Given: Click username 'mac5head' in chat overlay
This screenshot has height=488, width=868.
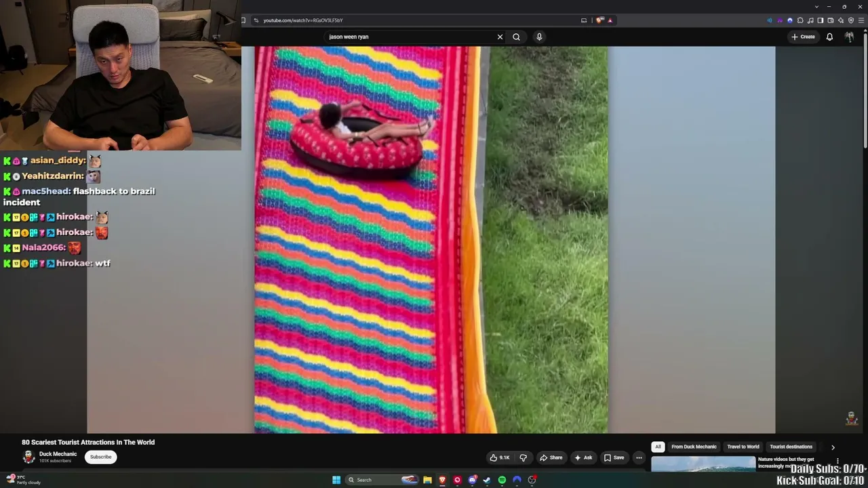Looking at the screenshot, I should pyautogui.click(x=45, y=191).
